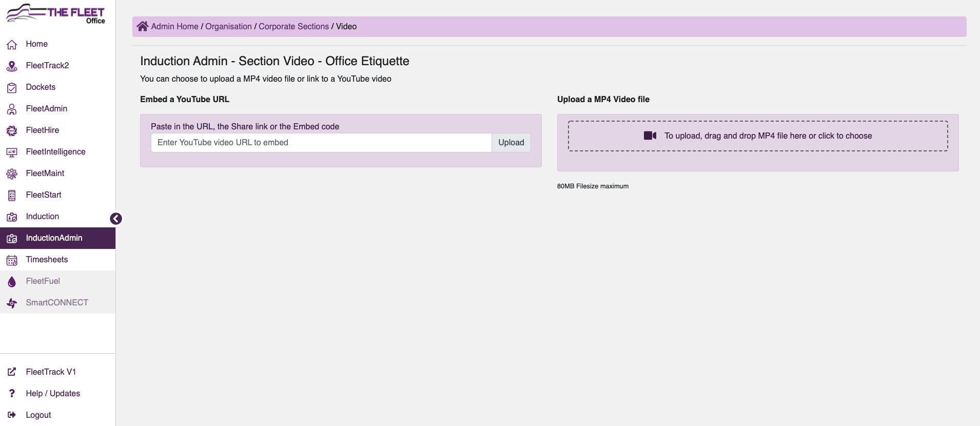Click the Upload button for YouTube URL
Image resolution: width=980 pixels, height=426 pixels.
pyautogui.click(x=511, y=143)
